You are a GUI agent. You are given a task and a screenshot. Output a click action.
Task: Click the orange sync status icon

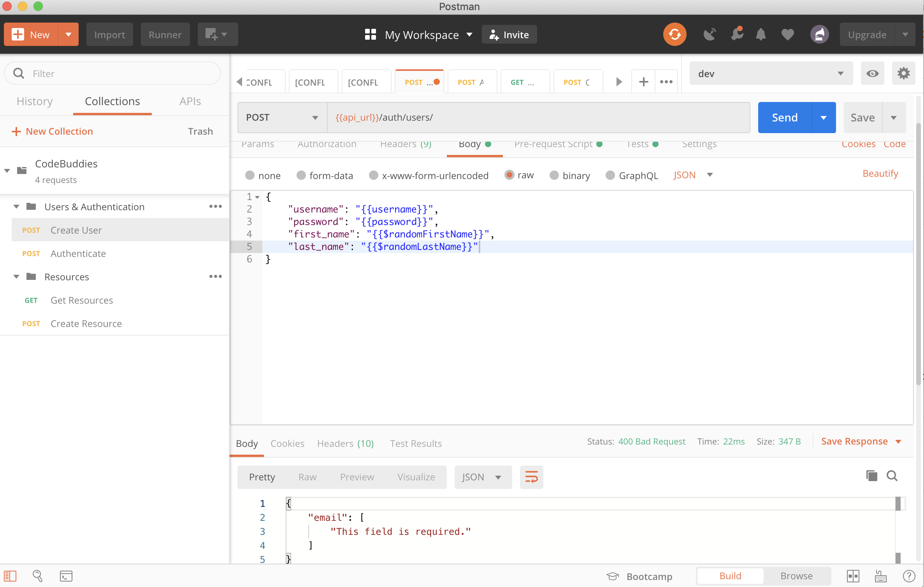point(675,35)
